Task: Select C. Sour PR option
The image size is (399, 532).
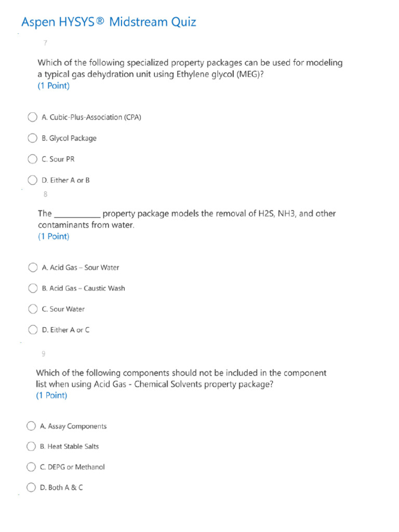Action: (x=32, y=159)
